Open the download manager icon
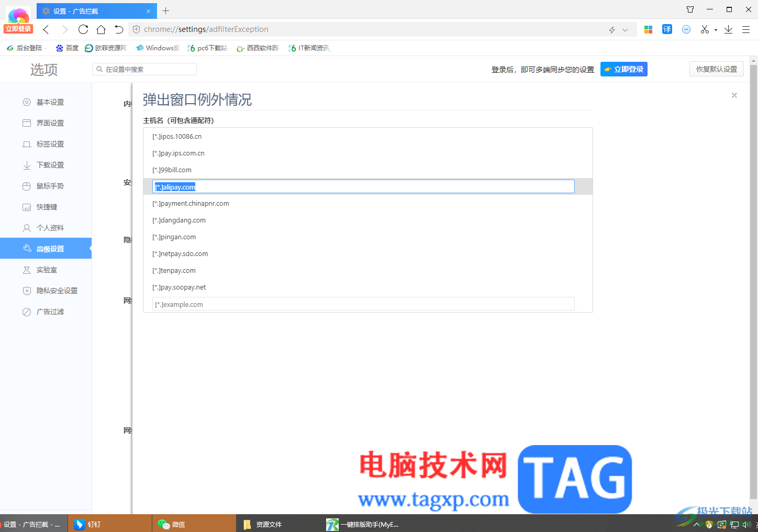 click(728, 29)
